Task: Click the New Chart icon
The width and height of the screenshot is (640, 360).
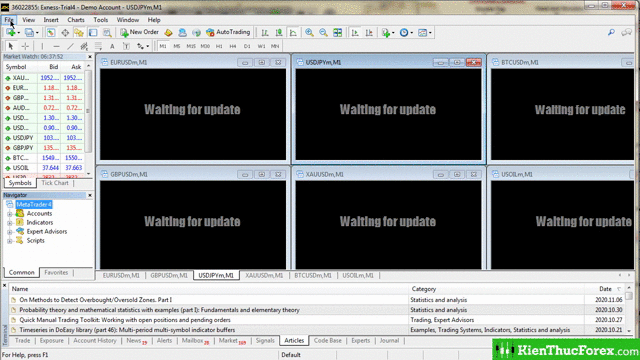Action: (11, 32)
